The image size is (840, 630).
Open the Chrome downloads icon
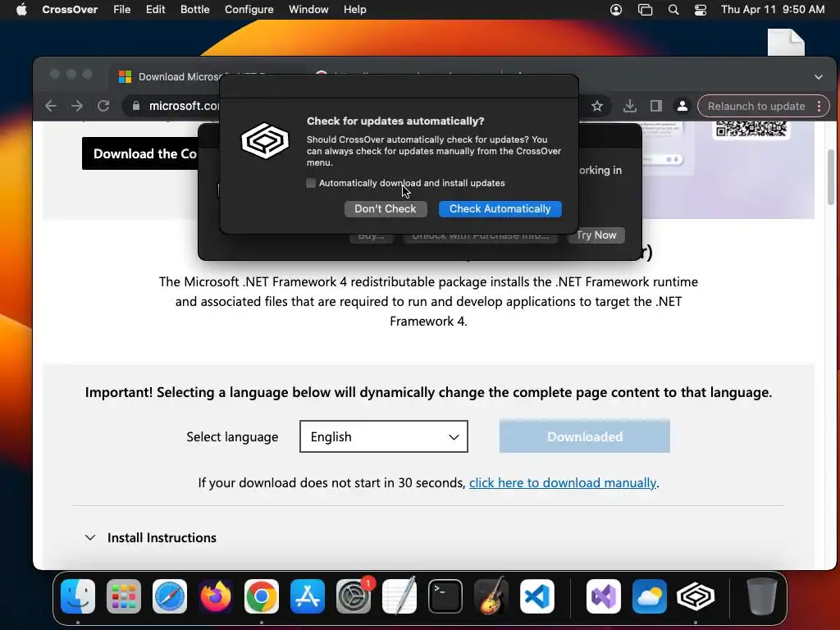tap(630, 106)
